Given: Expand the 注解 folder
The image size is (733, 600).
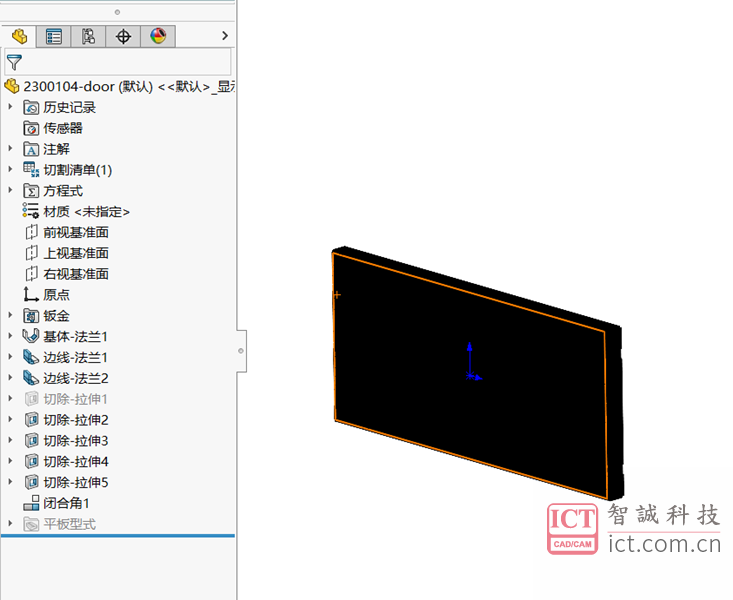Looking at the screenshot, I should [10, 148].
